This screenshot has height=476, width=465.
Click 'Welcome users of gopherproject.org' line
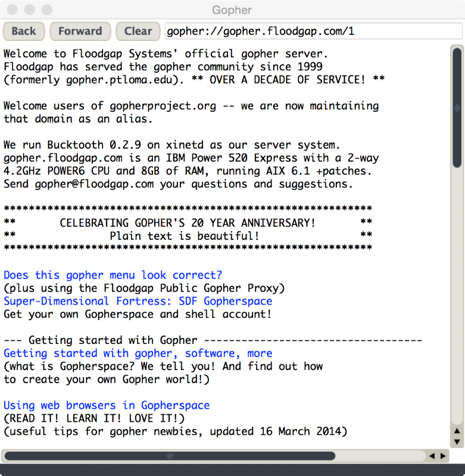click(x=191, y=106)
